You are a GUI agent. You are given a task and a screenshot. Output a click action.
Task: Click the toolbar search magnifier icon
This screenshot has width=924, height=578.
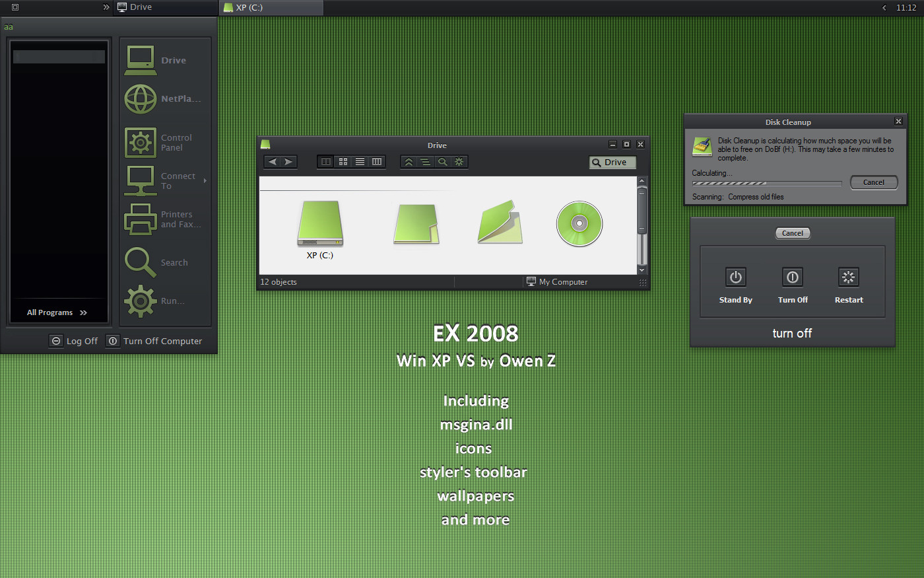point(443,162)
